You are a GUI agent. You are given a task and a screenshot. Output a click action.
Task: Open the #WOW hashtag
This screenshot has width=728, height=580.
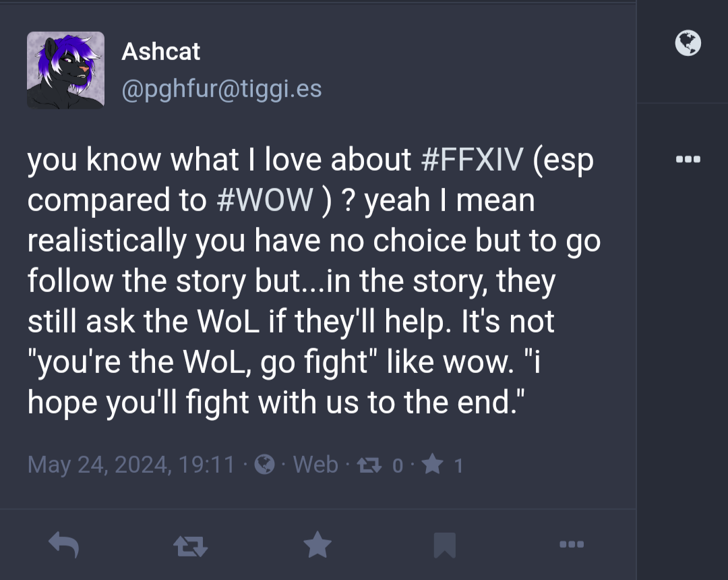(265, 200)
